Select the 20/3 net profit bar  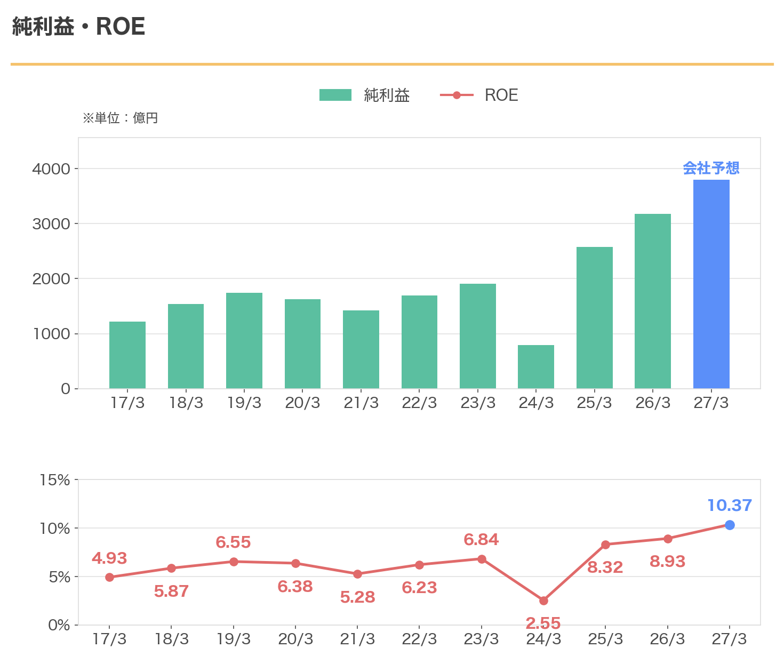pyautogui.click(x=302, y=344)
